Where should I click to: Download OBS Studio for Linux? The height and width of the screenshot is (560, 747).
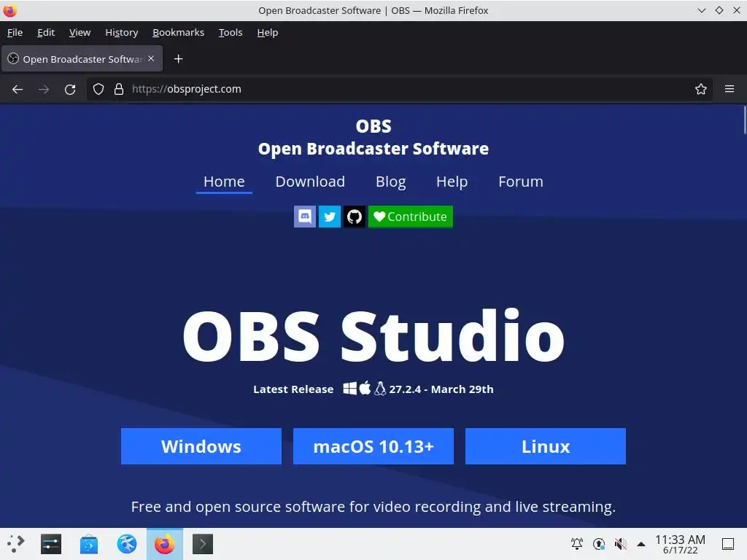pos(546,446)
